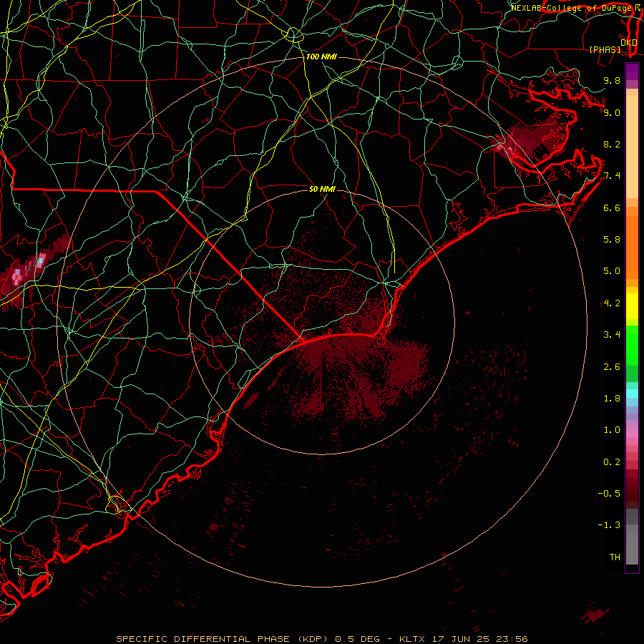
Task: Click the 9.0 value on the color scale
Action: pos(612,112)
